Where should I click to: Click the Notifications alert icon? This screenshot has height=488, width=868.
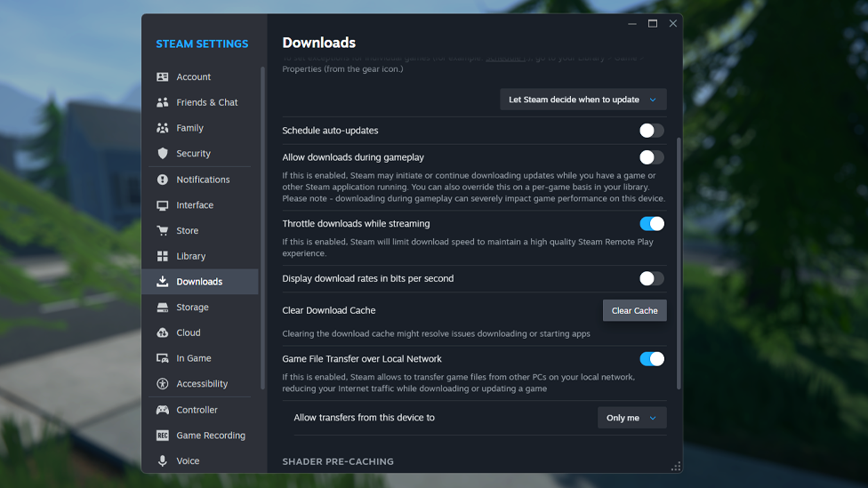coord(162,180)
